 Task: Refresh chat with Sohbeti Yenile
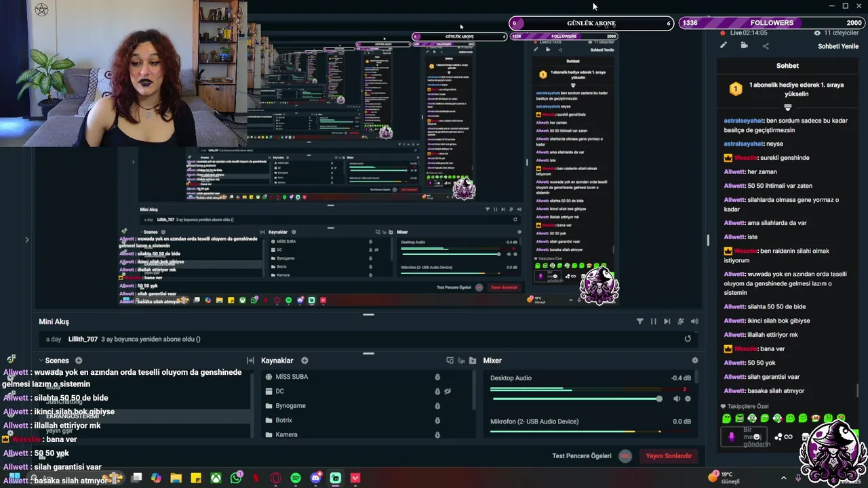(838, 46)
